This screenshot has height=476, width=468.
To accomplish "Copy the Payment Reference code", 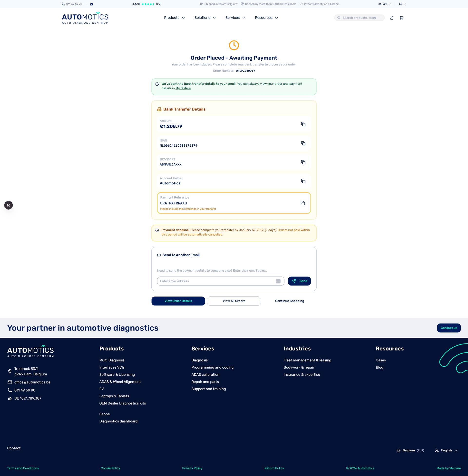I will click(x=302, y=203).
